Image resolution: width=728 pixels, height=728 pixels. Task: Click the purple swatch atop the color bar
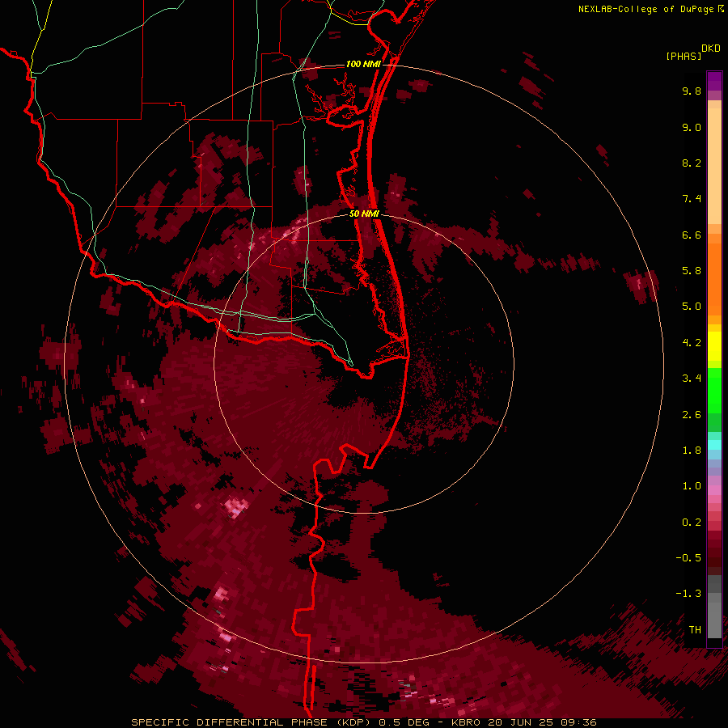tap(714, 81)
